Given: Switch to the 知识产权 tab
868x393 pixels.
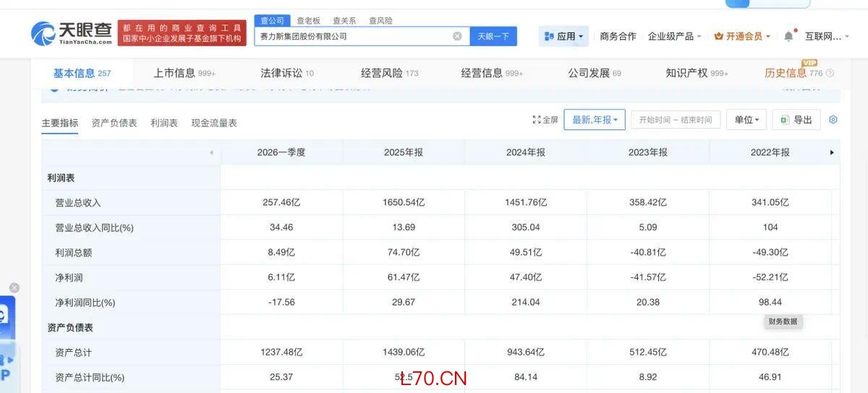Looking at the screenshot, I should point(697,73).
